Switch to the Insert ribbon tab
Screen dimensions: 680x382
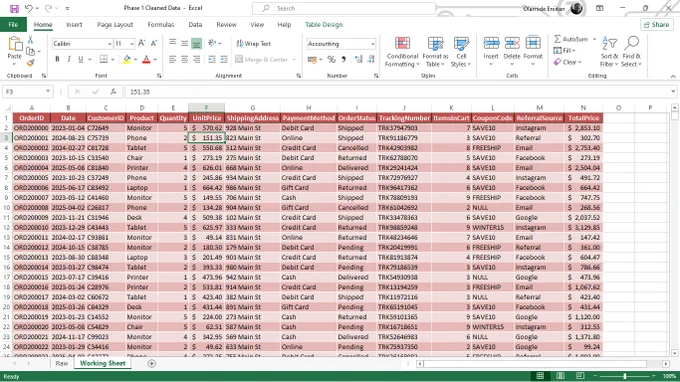[x=74, y=25]
